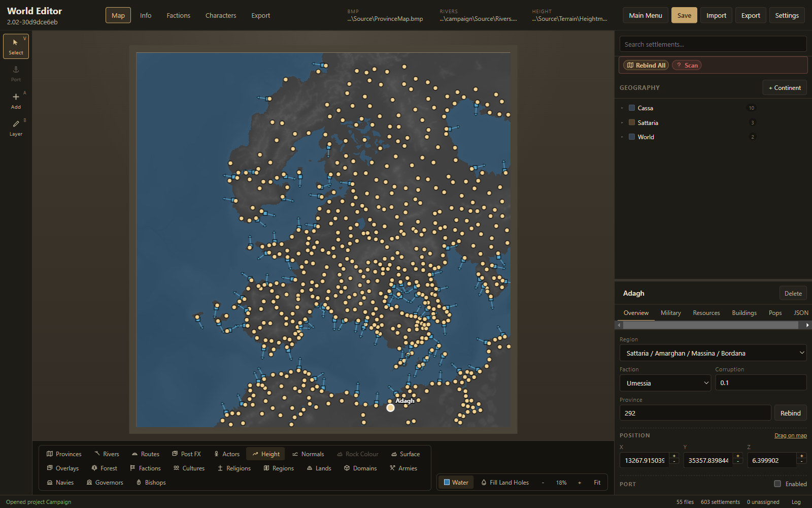812x508 pixels.
Task: Click Rebind All button
Action: point(646,65)
